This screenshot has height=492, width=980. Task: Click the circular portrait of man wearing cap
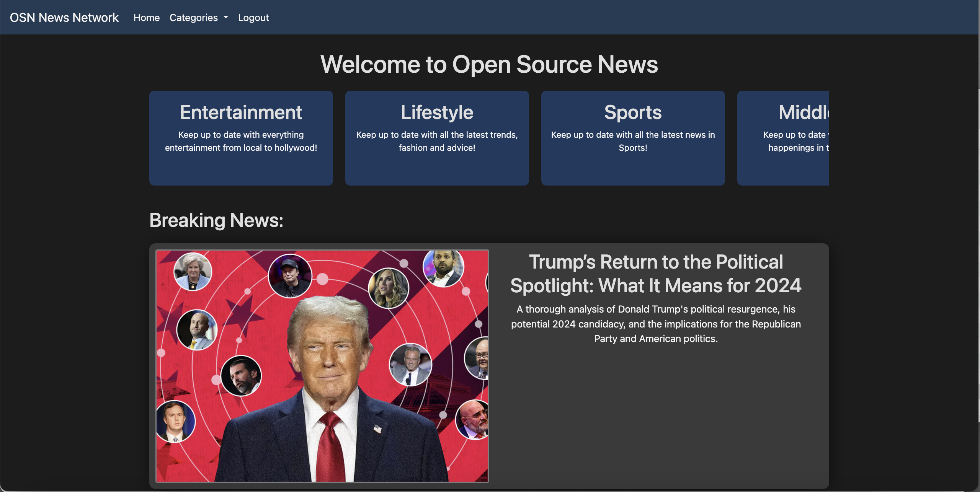point(290,275)
